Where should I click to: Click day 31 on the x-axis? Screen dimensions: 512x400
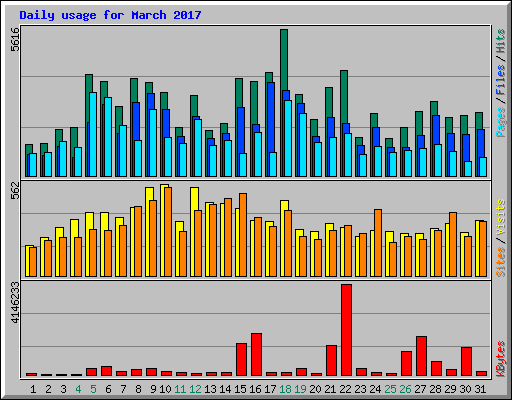click(480, 389)
